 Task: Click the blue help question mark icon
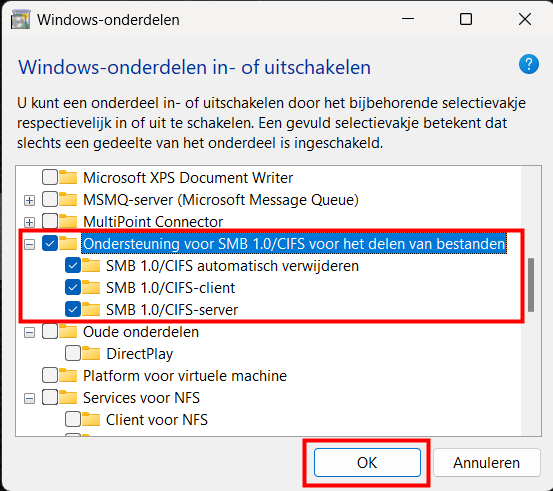pyautogui.click(x=528, y=64)
